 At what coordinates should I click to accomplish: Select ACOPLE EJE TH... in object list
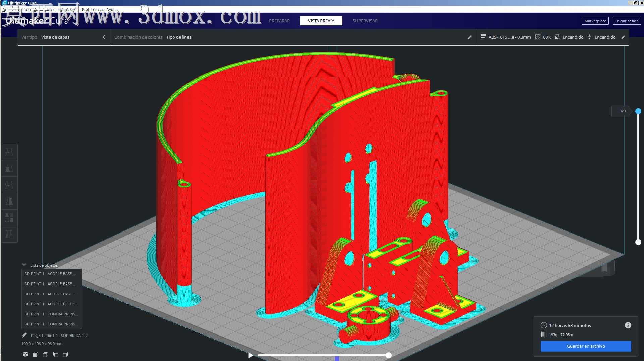(52, 304)
